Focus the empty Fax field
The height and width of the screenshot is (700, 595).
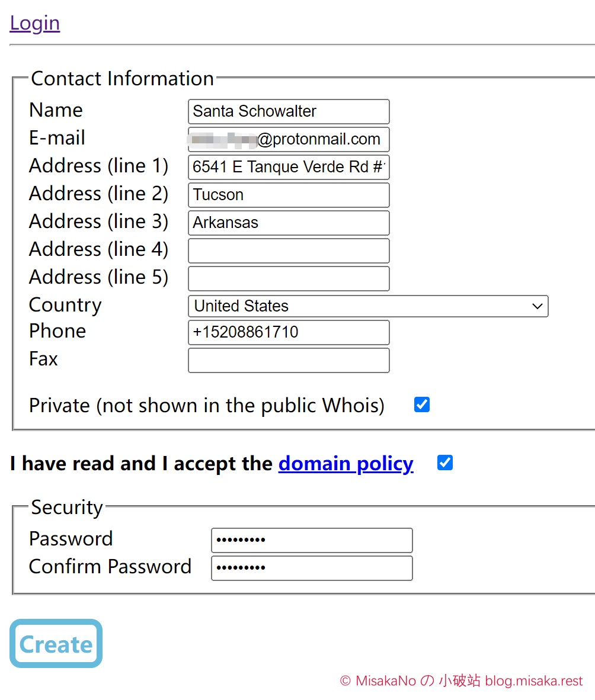(x=289, y=360)
